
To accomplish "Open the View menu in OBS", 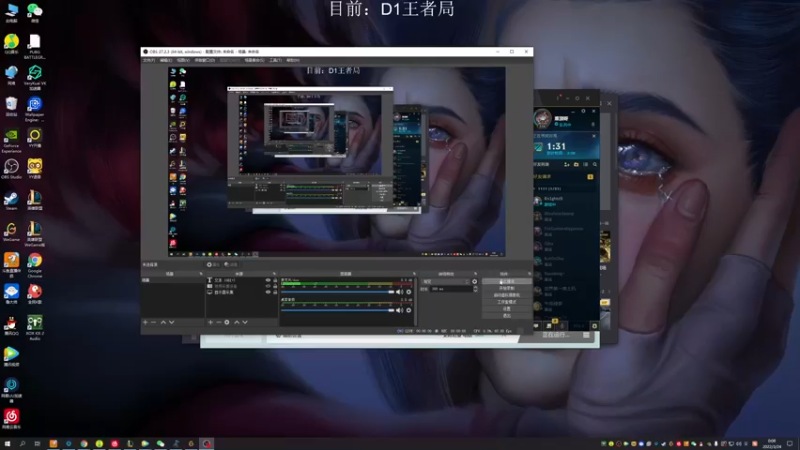I will coord(183,60).
